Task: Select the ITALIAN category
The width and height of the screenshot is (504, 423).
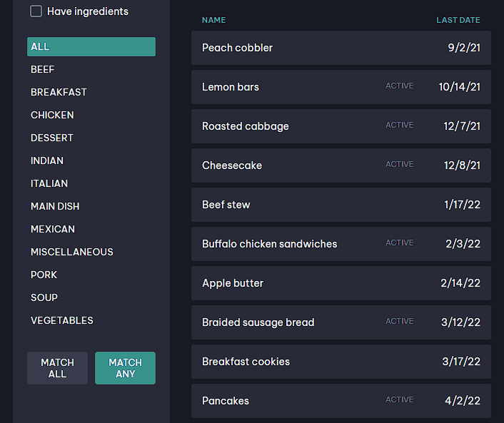Action: coord(49,183)
